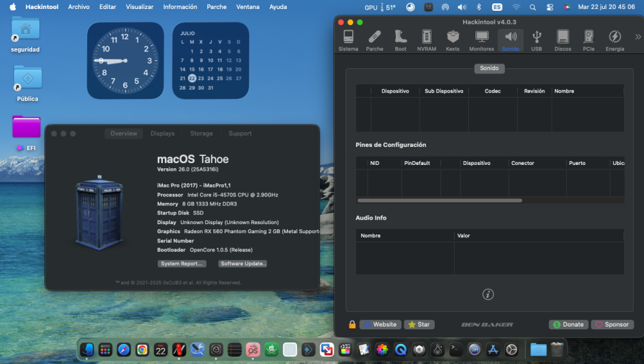Image resolution: width=644 pixels, height=364 pixels.
Task: Open App Store in the Dock
Action: tap(493, 350)
